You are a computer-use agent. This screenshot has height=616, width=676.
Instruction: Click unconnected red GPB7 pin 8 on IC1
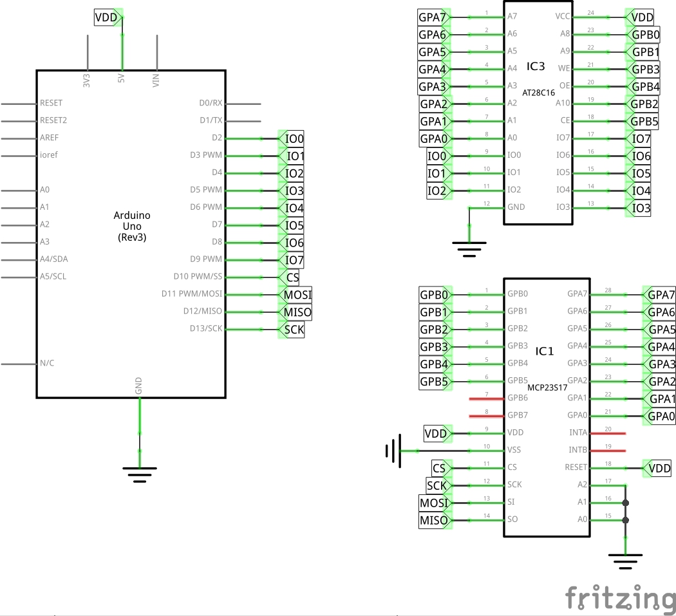pos(487,416)
